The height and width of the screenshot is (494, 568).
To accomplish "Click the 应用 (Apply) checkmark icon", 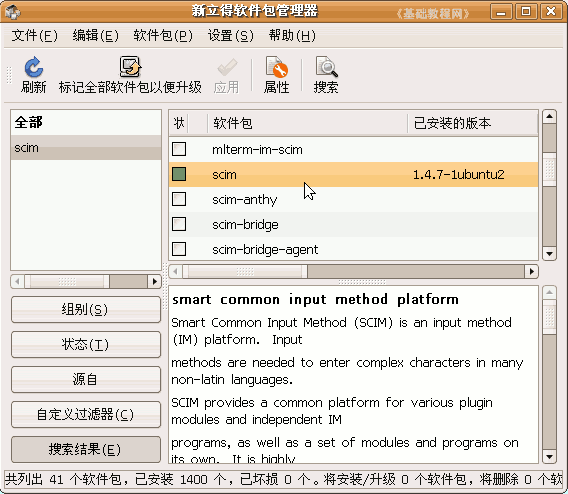I will (x=227, y=67).
